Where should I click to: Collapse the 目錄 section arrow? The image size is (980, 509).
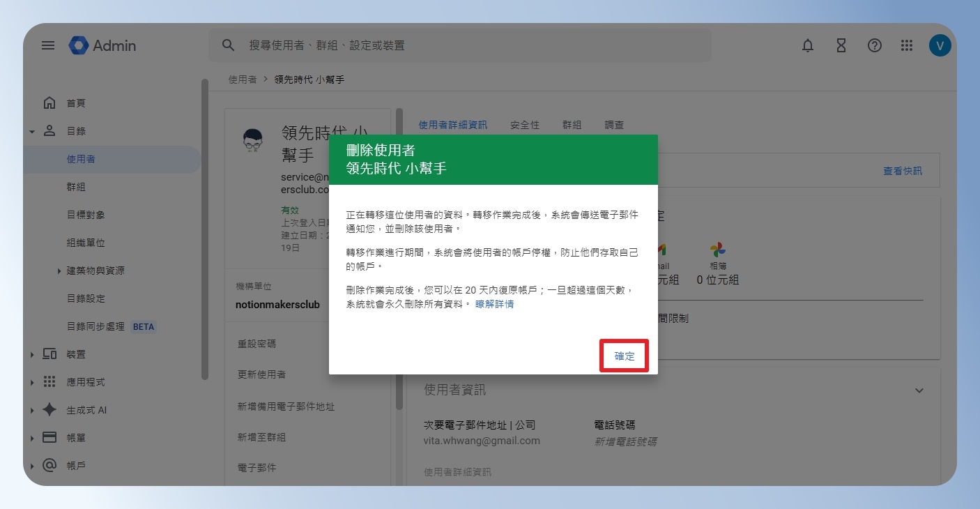(x=32, y=131)
